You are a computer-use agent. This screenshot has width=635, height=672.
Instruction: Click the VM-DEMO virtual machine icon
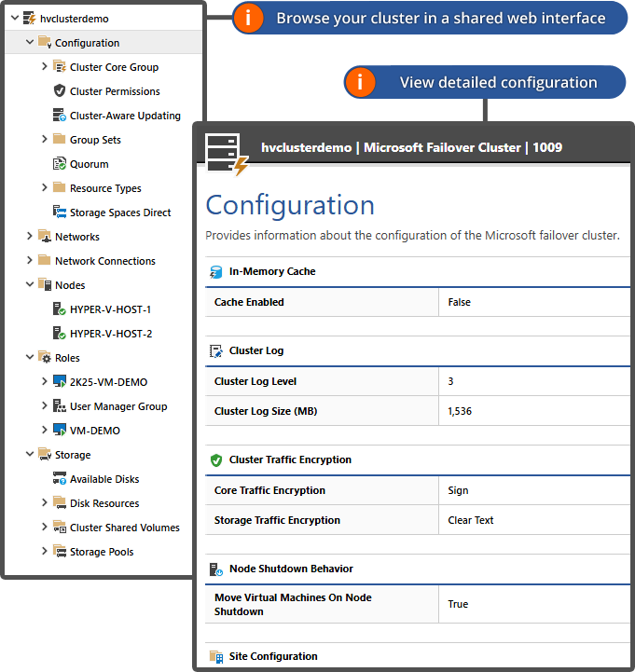(59, 430)
